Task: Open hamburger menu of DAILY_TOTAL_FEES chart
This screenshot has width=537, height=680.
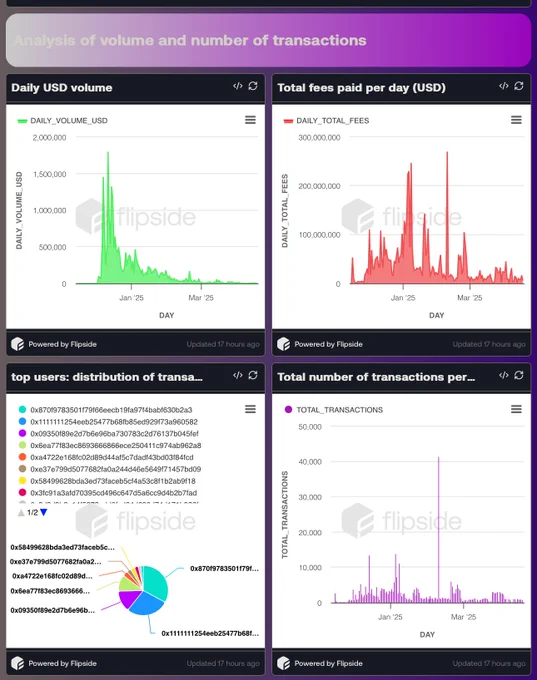Action: click(516, 120)
